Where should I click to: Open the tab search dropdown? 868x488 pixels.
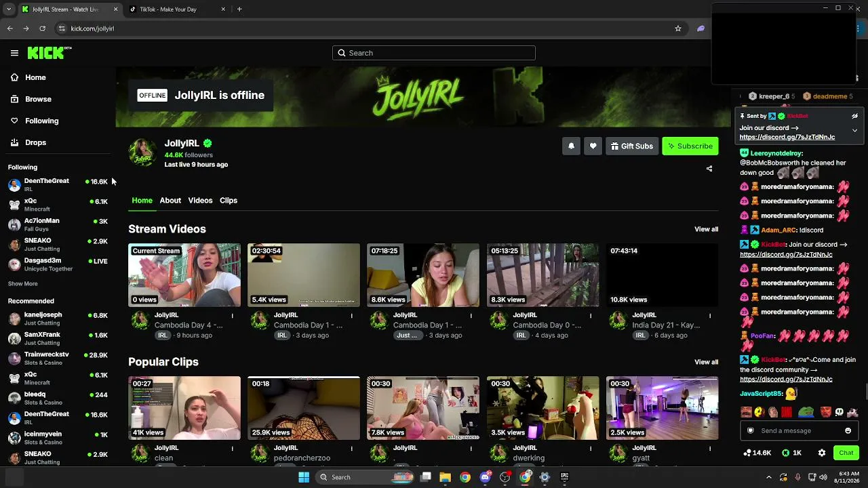(9, 9)
